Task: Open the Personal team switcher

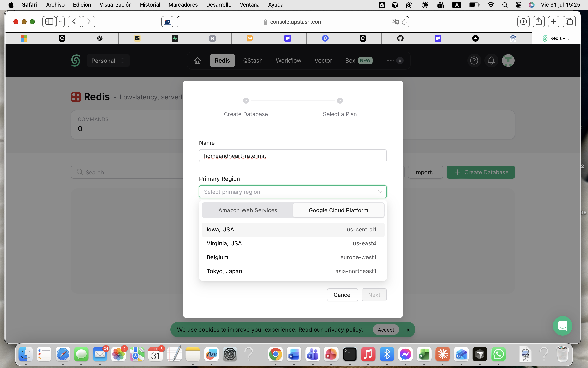Action: click(x=108, y=61)
